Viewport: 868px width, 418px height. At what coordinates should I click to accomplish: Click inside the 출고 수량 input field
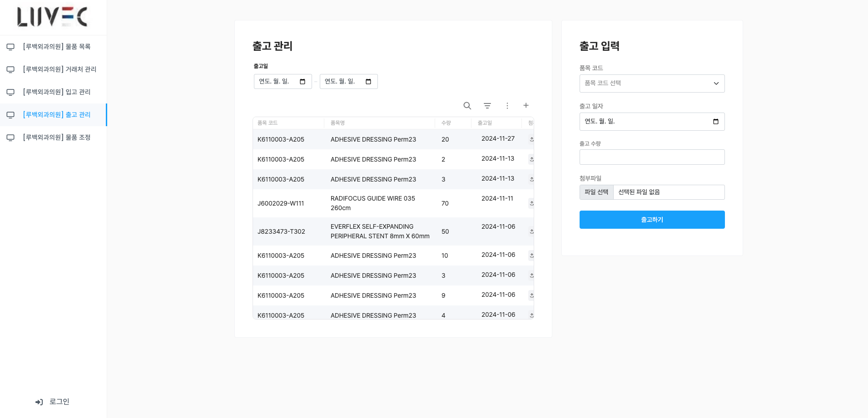click(x=652, y=157)
